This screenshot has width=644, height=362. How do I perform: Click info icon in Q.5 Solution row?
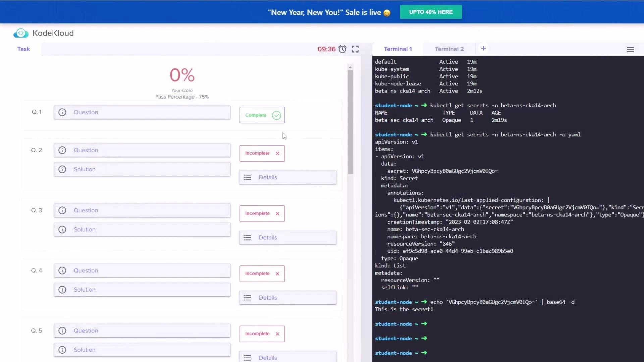coord(62,350)
